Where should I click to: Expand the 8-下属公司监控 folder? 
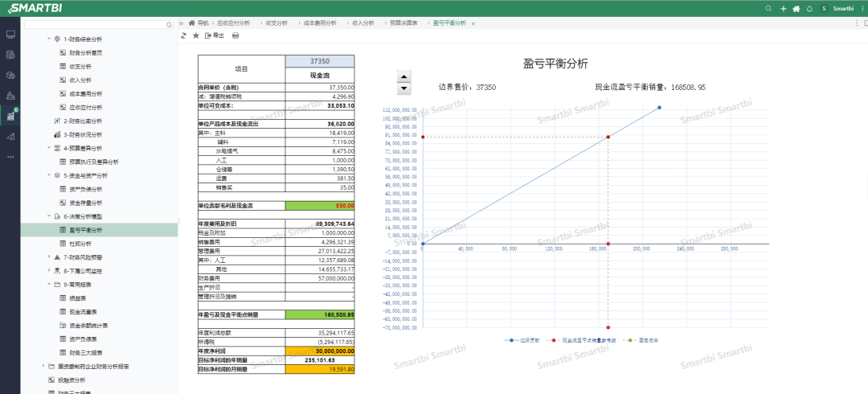coord(49,271)
